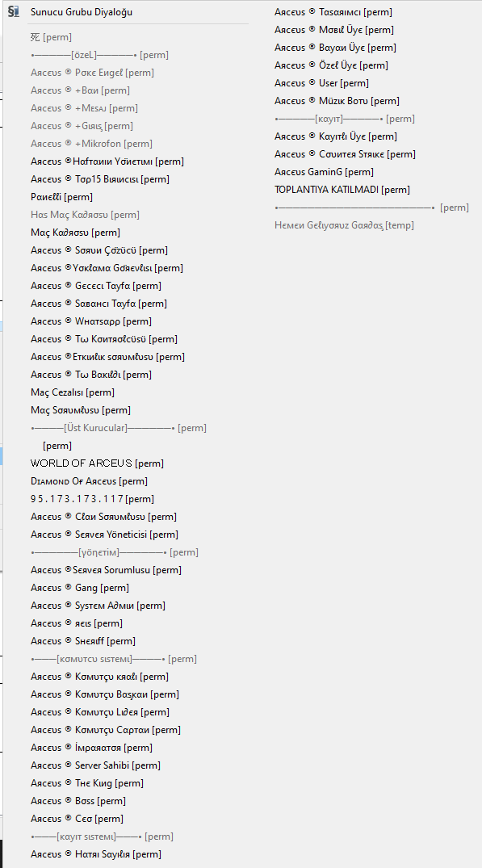Select Arceus ® Sheriff [perm] group
Viewport: 482px width, 868px height.
click(83, 641)
